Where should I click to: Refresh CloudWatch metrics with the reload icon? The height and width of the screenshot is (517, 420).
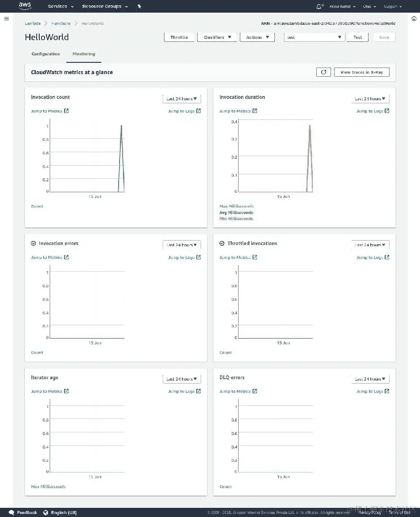coord(323,72)
